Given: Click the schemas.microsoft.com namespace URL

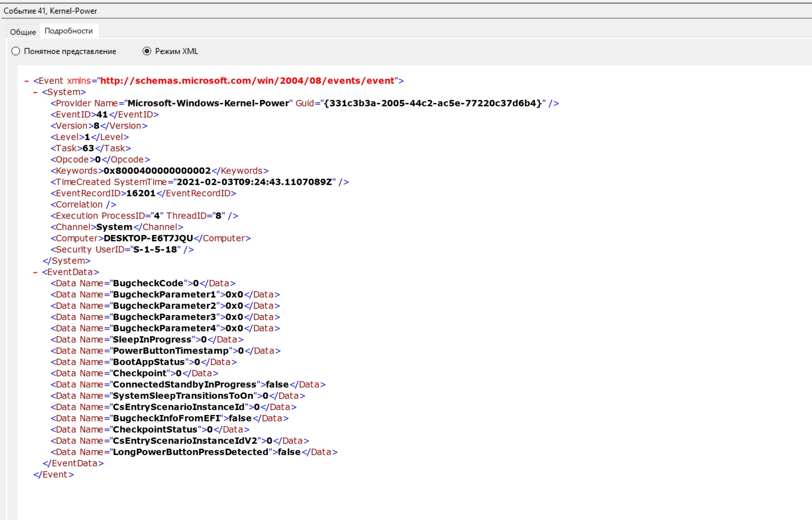Looking at the screenshot, I should point(248,80).
